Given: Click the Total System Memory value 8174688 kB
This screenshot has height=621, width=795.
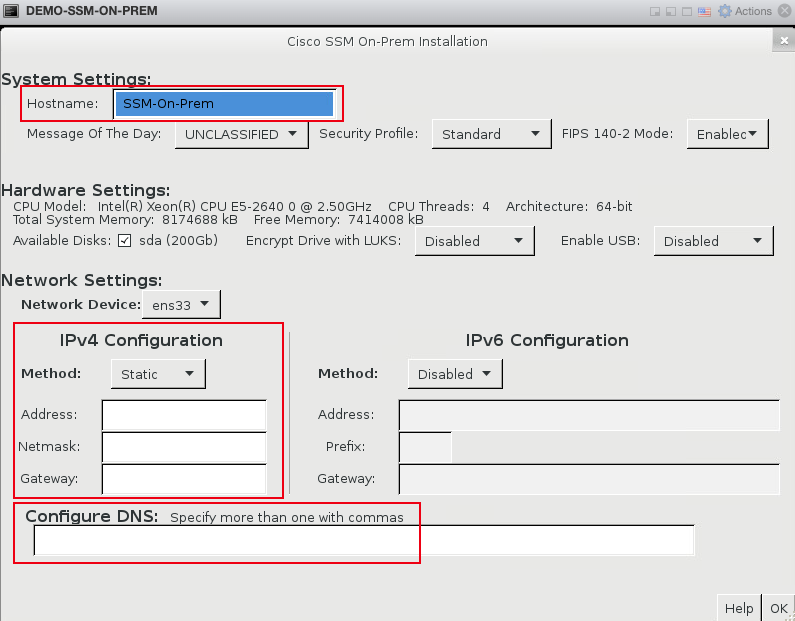Looking at the screenshot, I should (x=200, y=220).
